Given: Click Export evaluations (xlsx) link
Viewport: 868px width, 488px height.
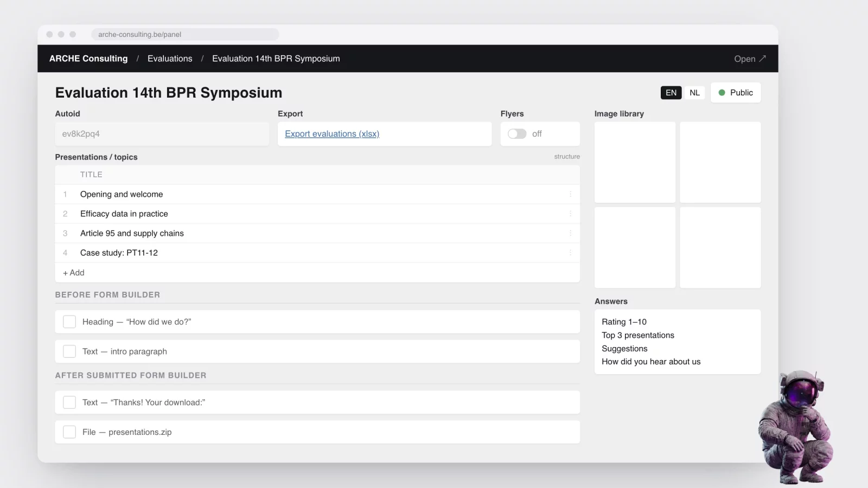Looking at the screenshot, I should pos(332,134).
